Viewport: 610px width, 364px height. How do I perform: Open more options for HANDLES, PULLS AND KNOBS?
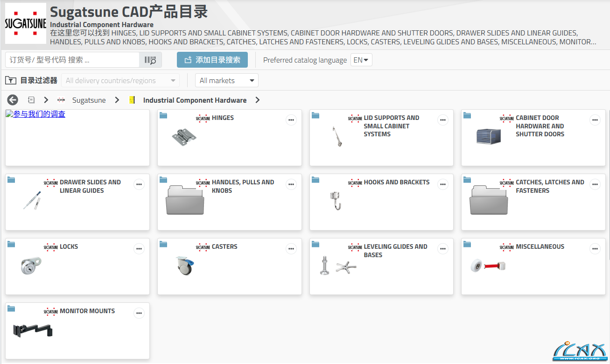click(x=291, y=184)
